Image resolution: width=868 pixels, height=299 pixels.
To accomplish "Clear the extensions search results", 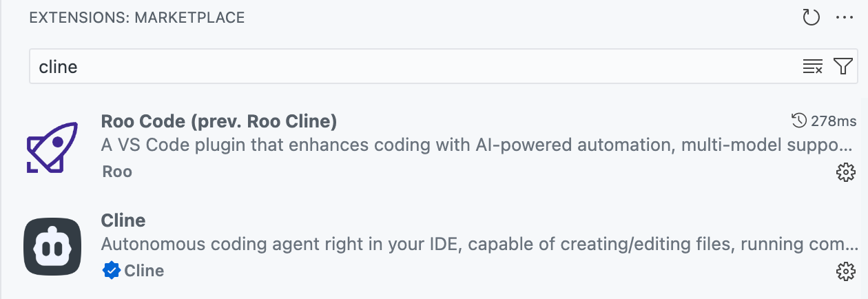I will point(813,67).
